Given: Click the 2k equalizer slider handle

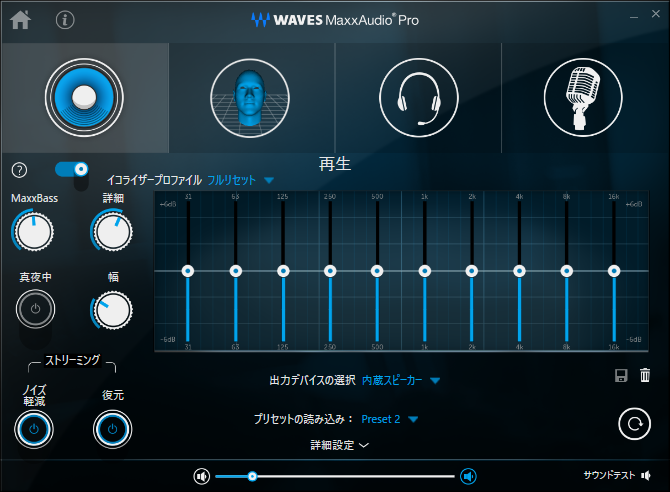Looking at the screenshot, I should click(471, 271).
